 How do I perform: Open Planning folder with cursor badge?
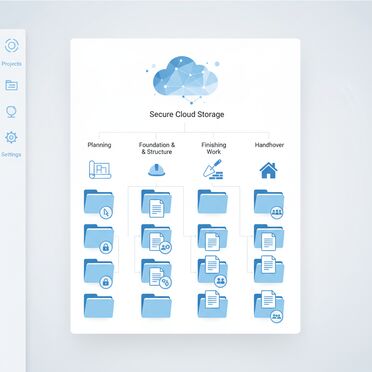pos(99,203)
